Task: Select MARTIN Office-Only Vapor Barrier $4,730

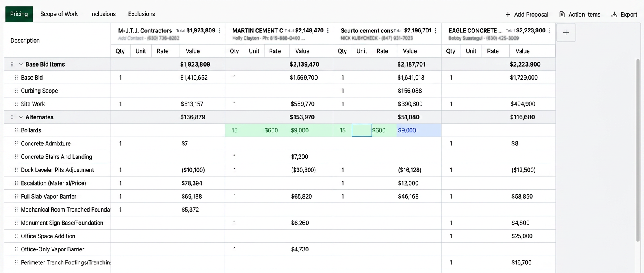Action: [x=300, y=249]
